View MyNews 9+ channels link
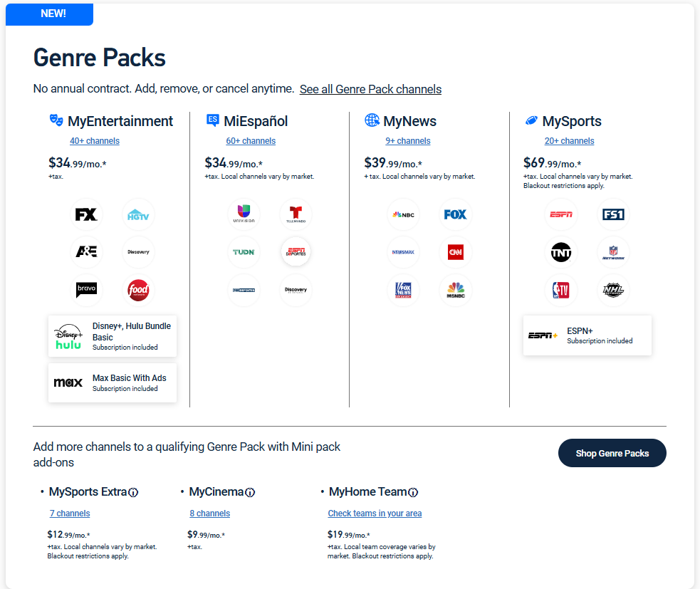Viewport: 700px width, 589px height. [x=408, y=141]
